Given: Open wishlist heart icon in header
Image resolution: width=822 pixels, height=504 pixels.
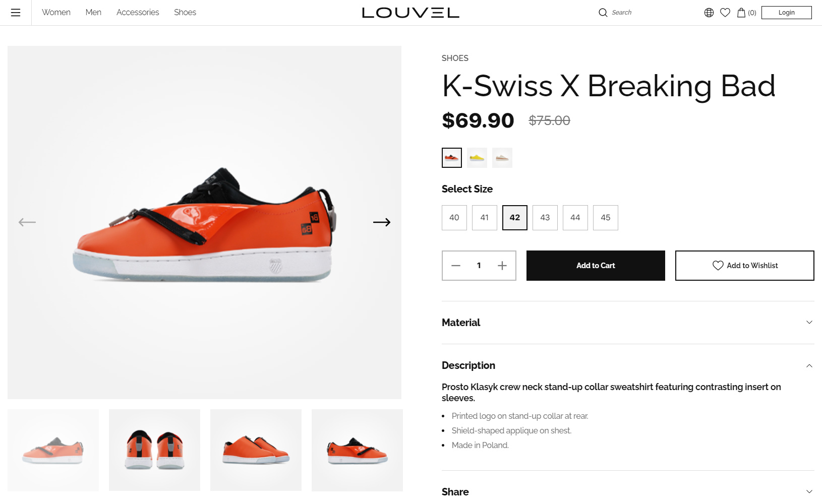Looking at the screenshot, I should (x=725, y=13).
